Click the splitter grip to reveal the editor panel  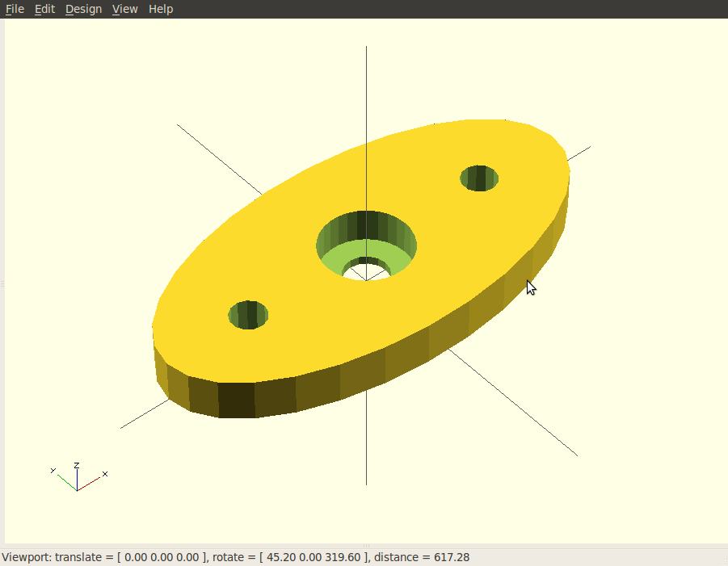coord(3,284)
